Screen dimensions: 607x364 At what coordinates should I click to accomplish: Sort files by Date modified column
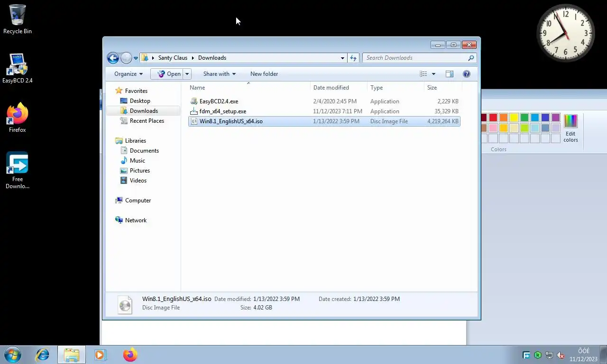[x=339, y=88]
